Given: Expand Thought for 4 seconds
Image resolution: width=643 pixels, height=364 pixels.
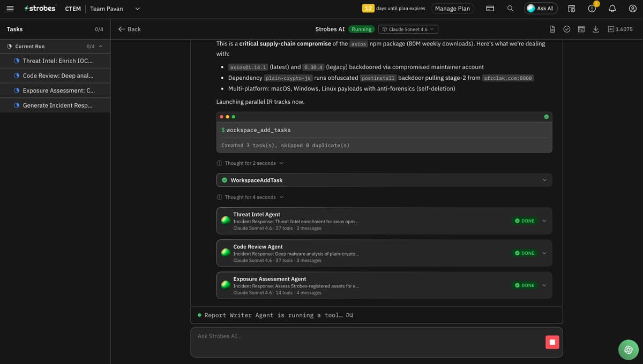Looking at the screenshot, I should click(x=250, y=198).
